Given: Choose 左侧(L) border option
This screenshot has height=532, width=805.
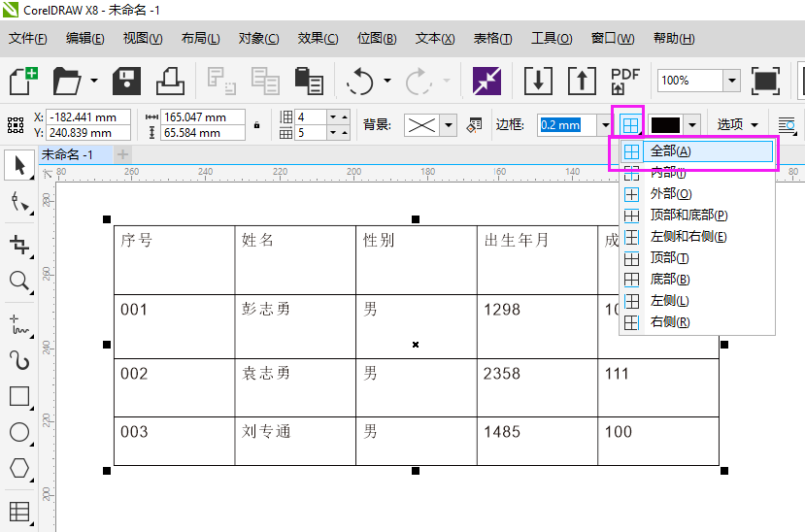Looking at the screenshot, I should point(697,301).
